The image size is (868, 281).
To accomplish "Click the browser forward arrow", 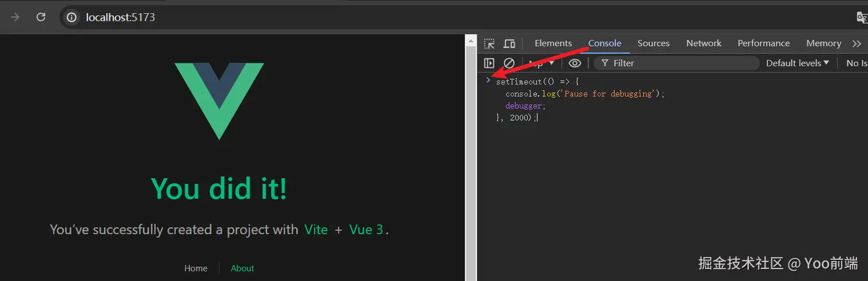I will (x=15, y=17).
